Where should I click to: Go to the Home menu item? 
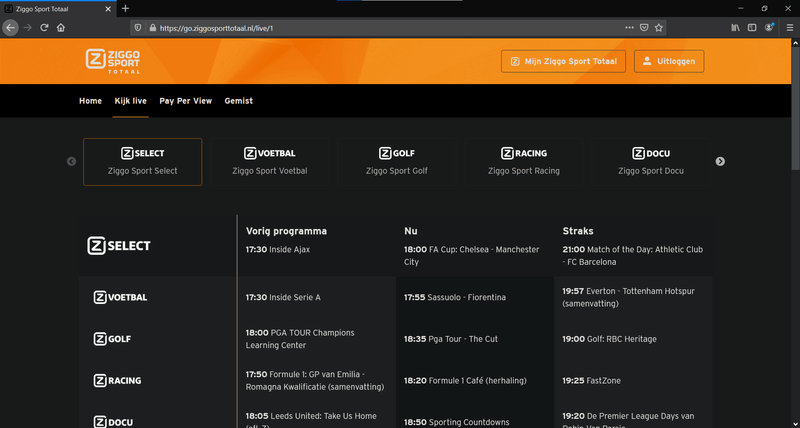[x=90, y=101]
